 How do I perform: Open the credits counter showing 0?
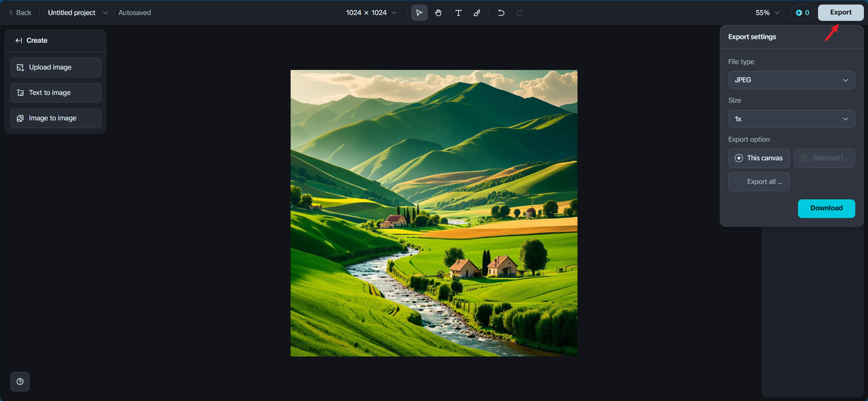pos(802,13)
